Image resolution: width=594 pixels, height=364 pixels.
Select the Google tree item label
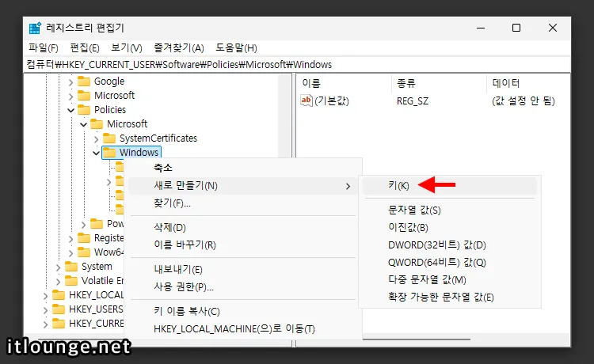(109, 82)
